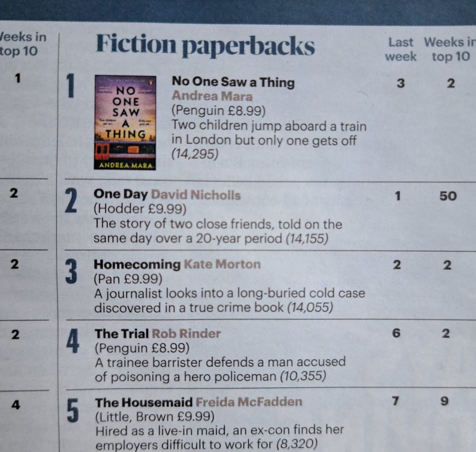Viewport: 476px width, 452px height.
Task: Click author name Freida McFadden
Action: pos(249,402)
